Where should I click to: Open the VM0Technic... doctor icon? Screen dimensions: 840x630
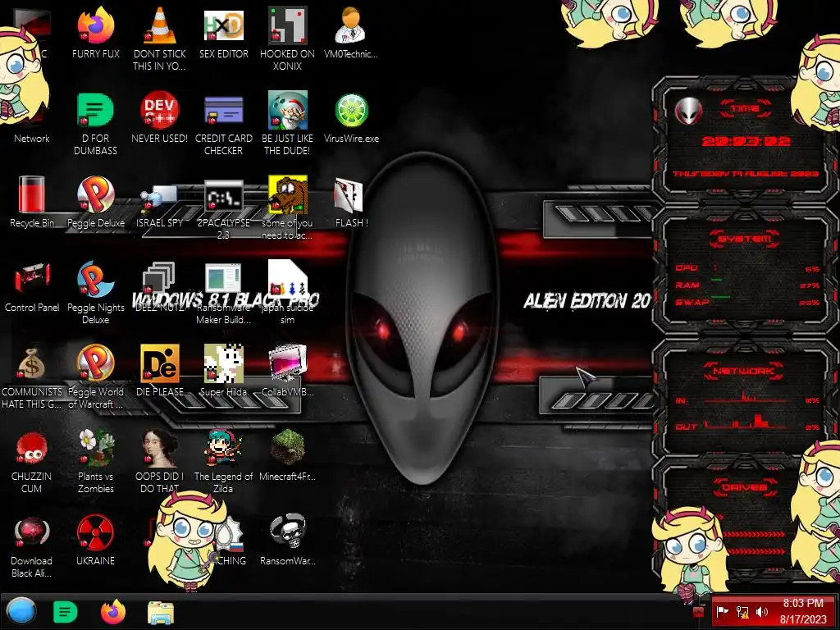[x=351, y=25]
